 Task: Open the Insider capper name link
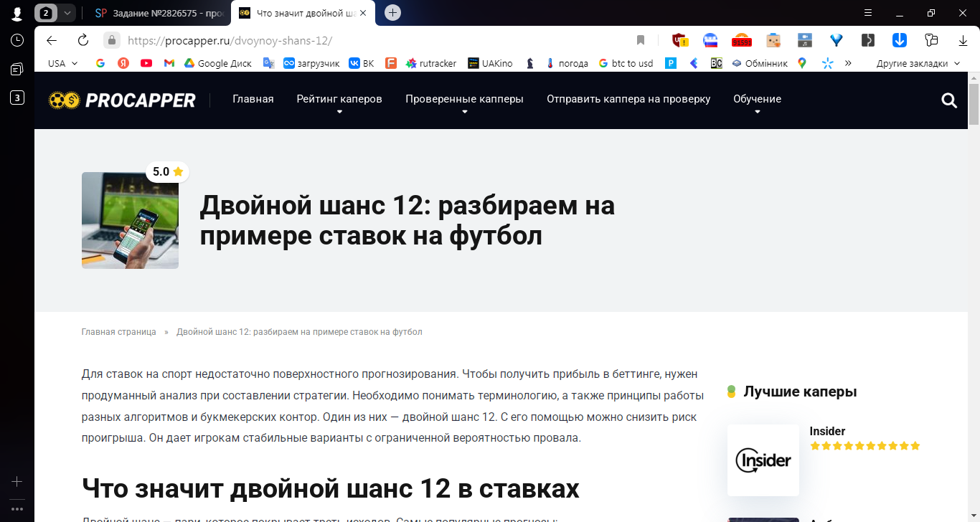[x=827, y=431]
